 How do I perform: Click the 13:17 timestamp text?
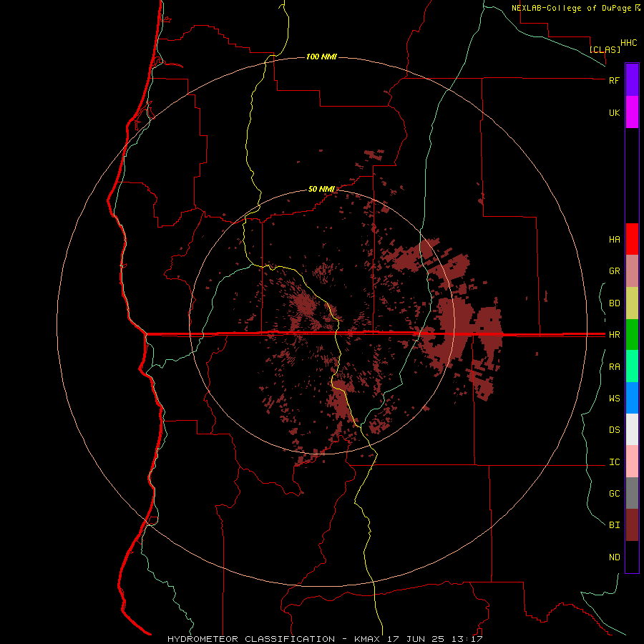click(x=468, y=639)
